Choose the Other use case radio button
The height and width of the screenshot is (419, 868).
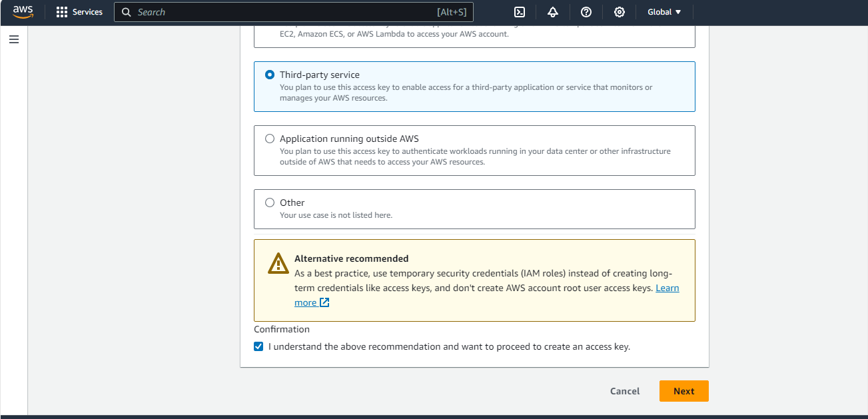point(270,203)
